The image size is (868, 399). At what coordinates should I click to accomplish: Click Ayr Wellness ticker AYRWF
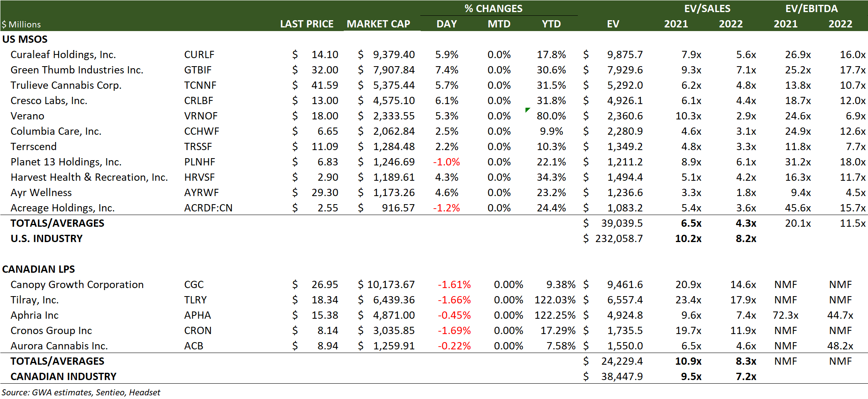point(201,192)
